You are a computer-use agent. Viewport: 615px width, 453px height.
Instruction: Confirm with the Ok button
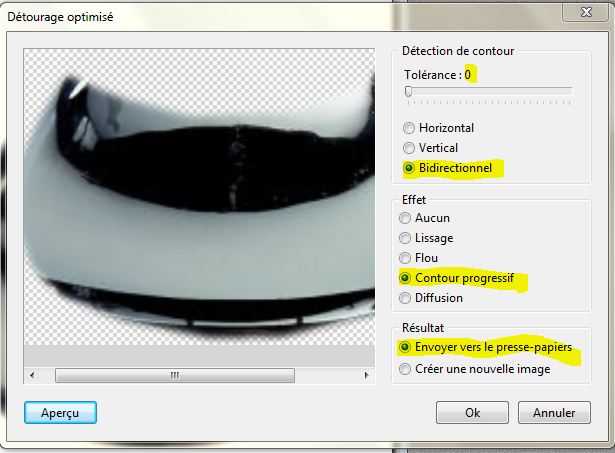click(472, 413)
